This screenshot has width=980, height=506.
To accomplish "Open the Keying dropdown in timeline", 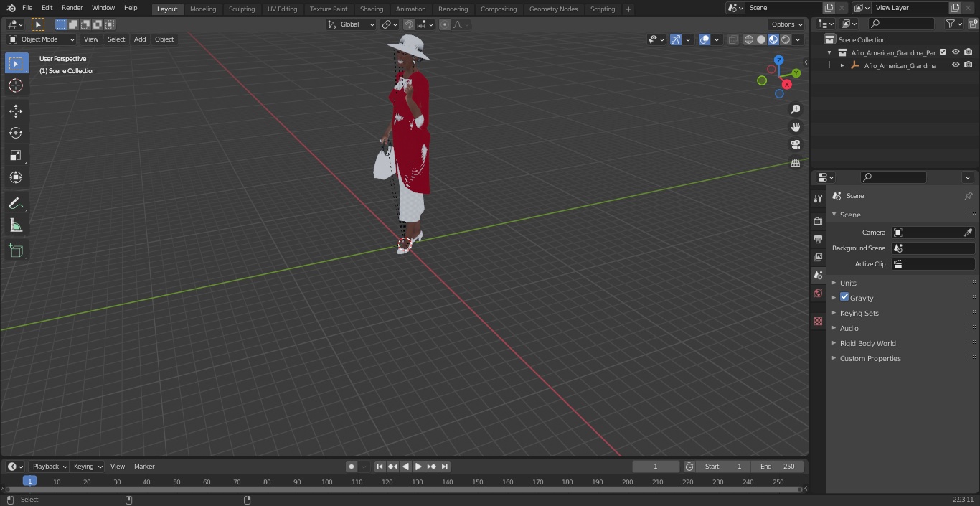I will click(88, 467).
